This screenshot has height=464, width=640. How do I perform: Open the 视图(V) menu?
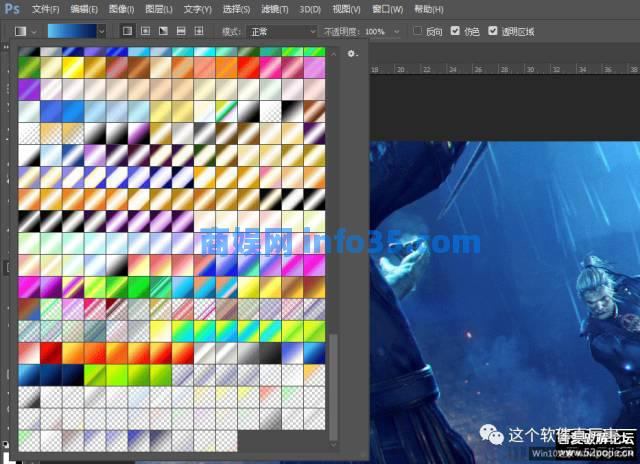click(346, 9)
